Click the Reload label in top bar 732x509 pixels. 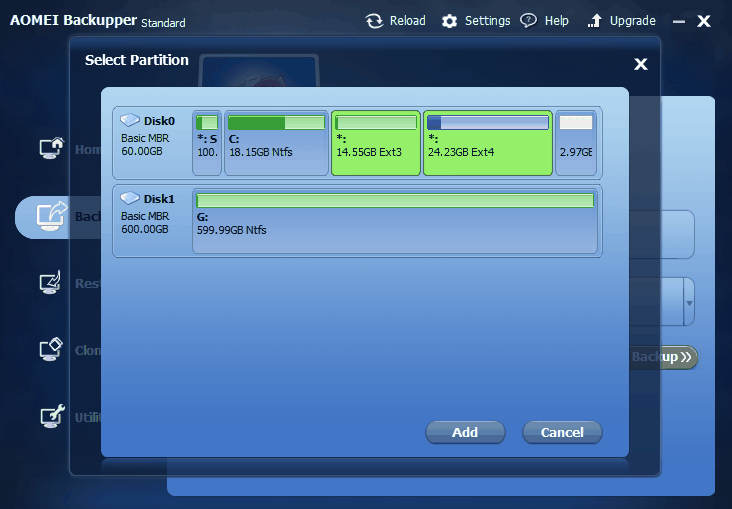pos(408,21)
